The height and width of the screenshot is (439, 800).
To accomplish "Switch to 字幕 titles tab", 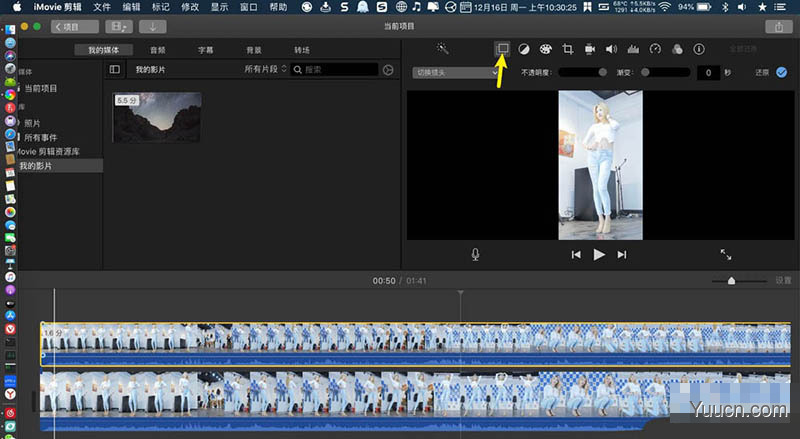I will pos(206,50).
